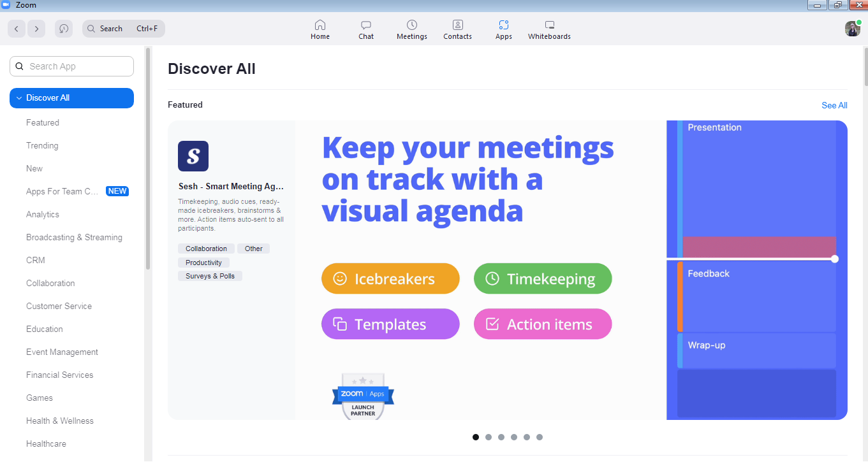Open the history clock button
Screen dimensions: 868x462
63,29
